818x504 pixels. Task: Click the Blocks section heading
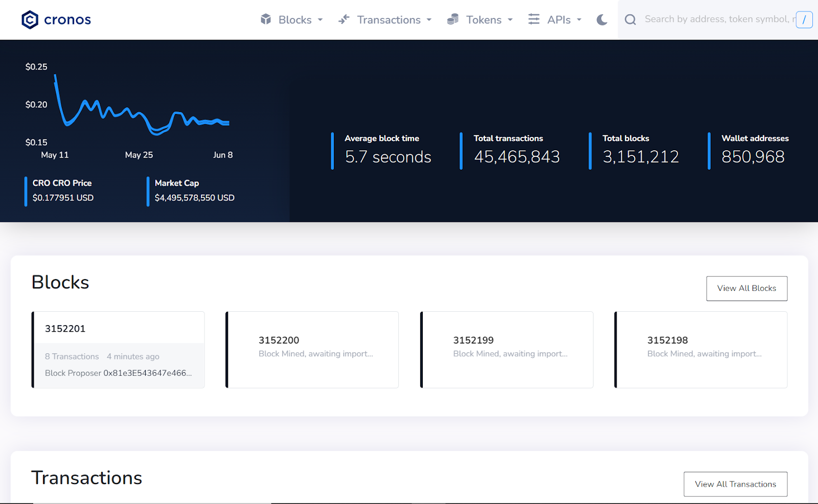60,282
